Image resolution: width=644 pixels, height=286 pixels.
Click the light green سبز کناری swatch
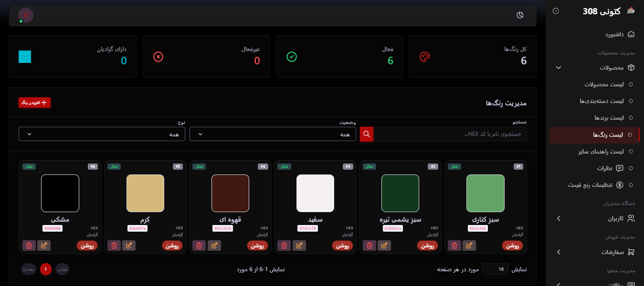(486, 193)
